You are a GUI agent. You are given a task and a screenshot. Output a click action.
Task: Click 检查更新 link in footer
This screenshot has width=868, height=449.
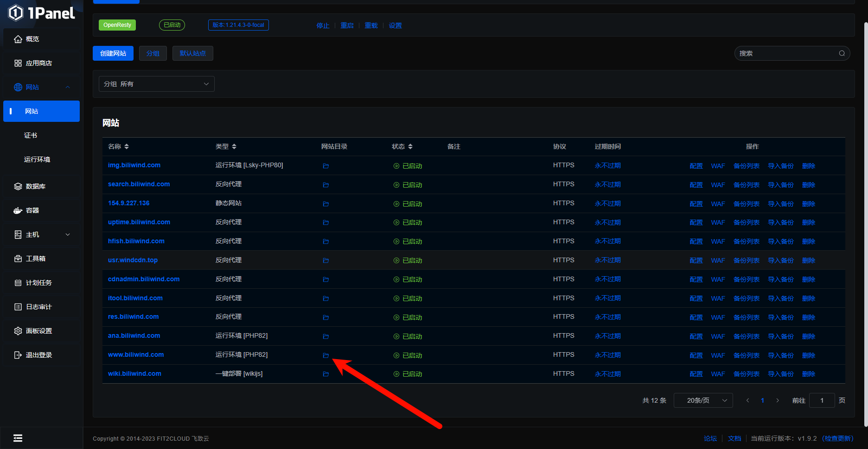pos(838,438)
